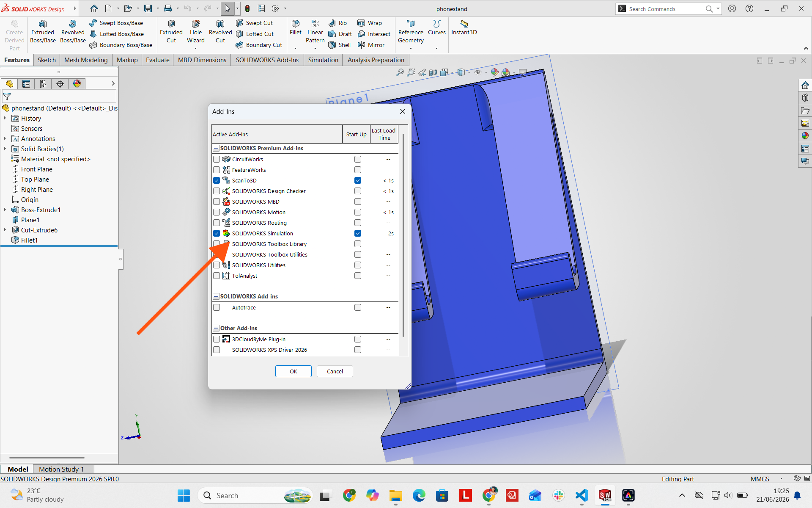Click the Rebuild traffic light icon
Viewport: 812px width, 508px height.
(247, 8)
